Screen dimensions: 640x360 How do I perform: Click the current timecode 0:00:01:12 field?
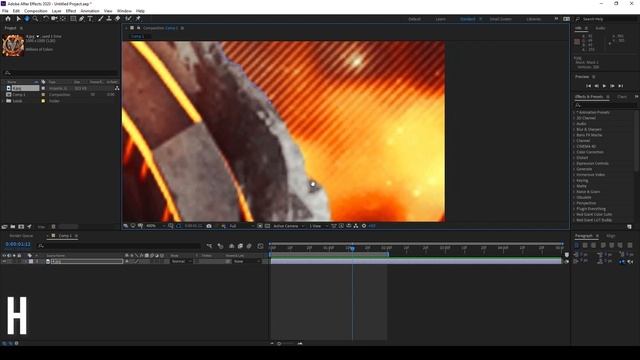(18, 244)
